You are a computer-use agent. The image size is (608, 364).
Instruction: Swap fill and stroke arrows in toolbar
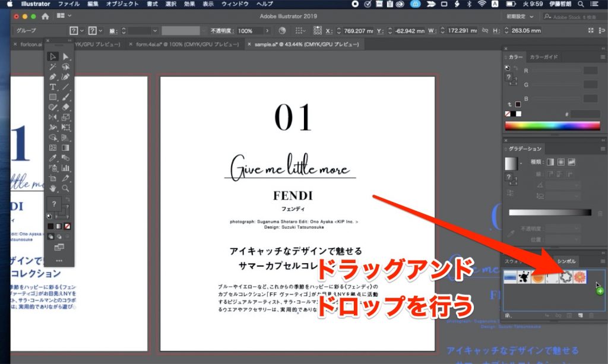coord(68,200)
